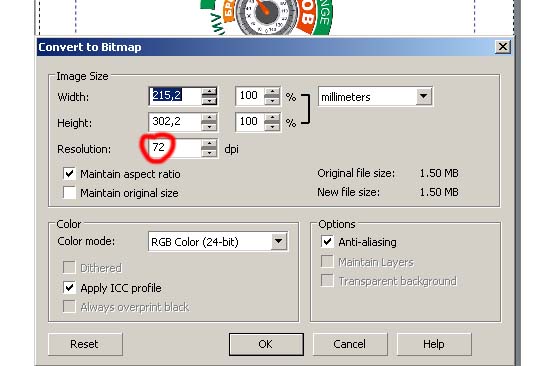Decrease Width percent with down arrow
Image resolution: width=533 pixels, height=366 pixels.
tap(272, 101)
